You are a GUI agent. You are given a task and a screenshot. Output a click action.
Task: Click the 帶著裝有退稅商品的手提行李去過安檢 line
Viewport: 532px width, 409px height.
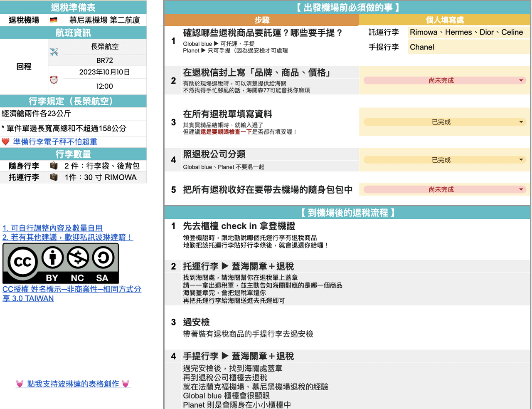pyautogui.click(x=248, y=334)
